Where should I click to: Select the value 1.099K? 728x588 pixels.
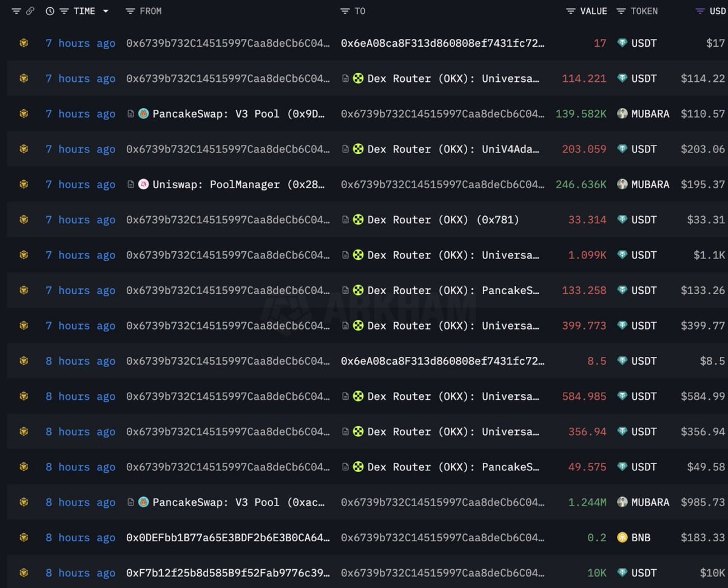(587, 255)
